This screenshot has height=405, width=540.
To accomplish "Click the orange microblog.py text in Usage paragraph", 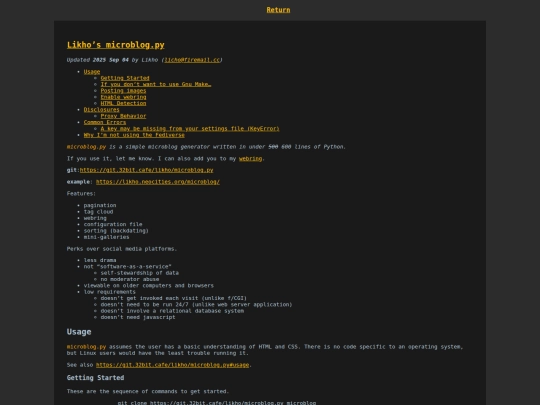I will point(86,347).
